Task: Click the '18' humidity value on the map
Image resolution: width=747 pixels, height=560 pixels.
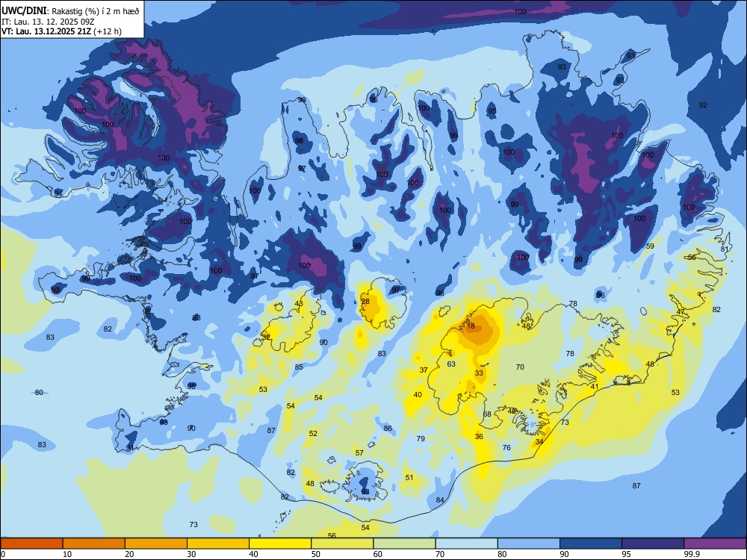Action: pyautogui.click(x=471, y=326)
